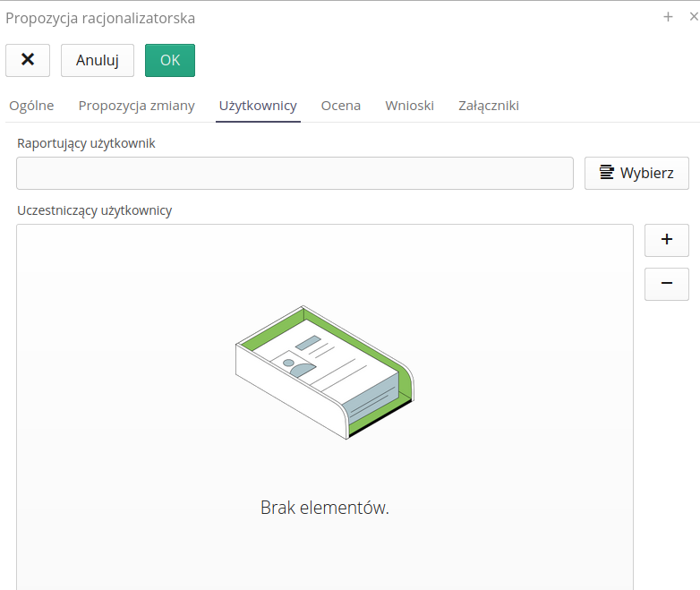Click Wybierz to choose reporting user

(x=636, y=173)
